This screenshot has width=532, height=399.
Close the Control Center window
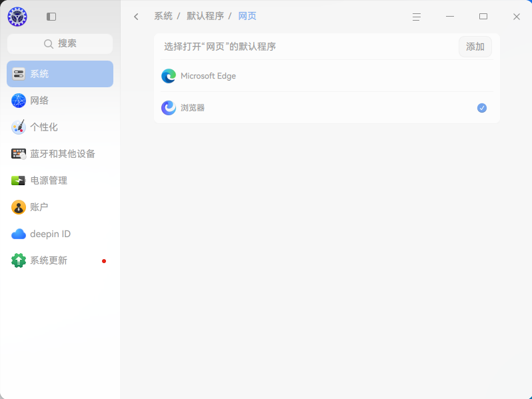[517, 17]
